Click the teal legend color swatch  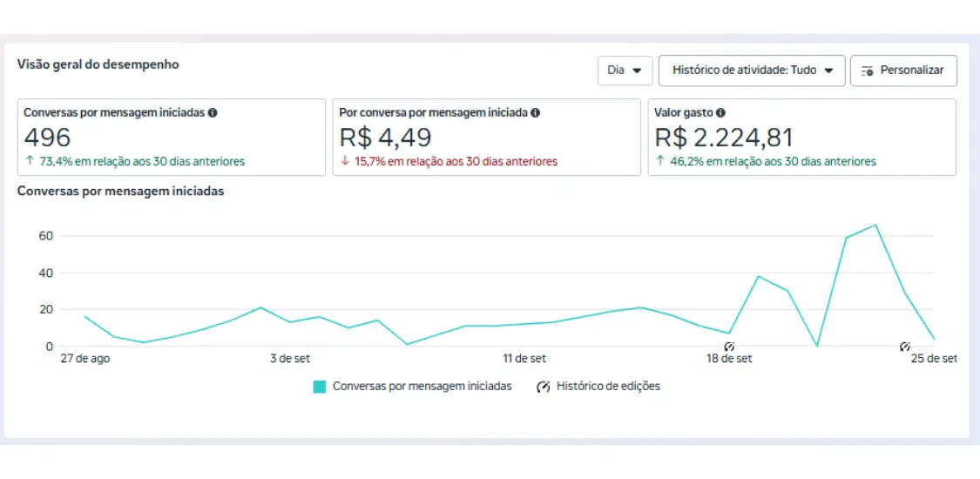point(320,387)
